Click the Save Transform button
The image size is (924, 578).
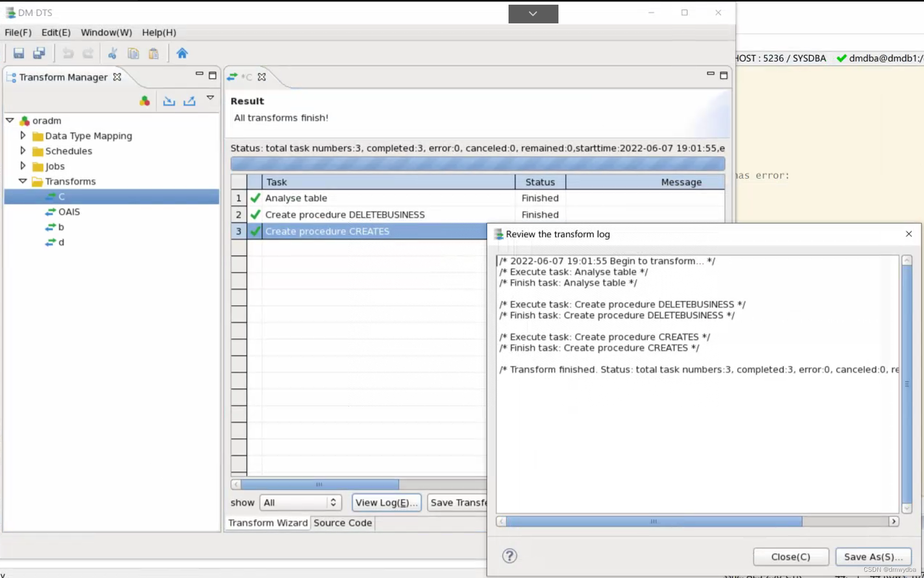pos(458,503)
